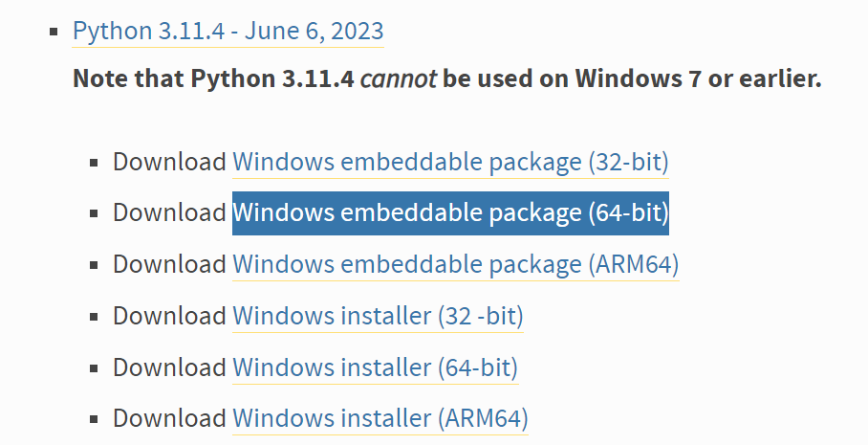Click highlighted Windows embeddable package (64-bit) link

coord(450,212)
